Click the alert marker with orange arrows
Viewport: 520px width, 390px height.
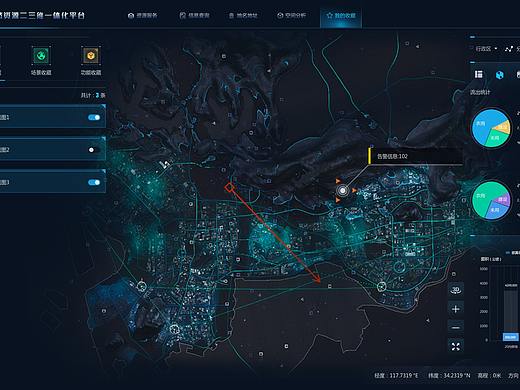(343, 191)
